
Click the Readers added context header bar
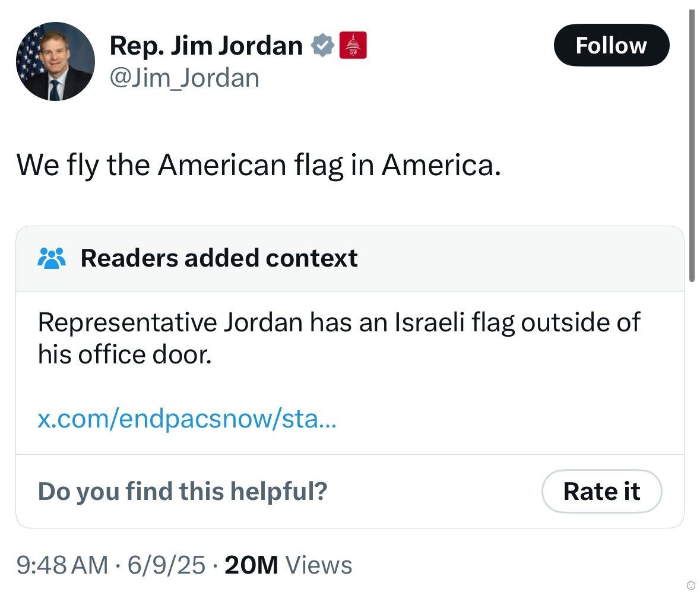click(505, 259)
